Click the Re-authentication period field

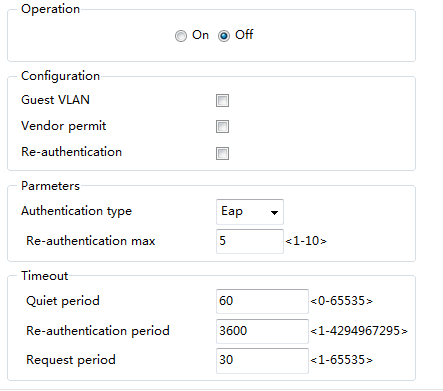click(x=262, y=331)
